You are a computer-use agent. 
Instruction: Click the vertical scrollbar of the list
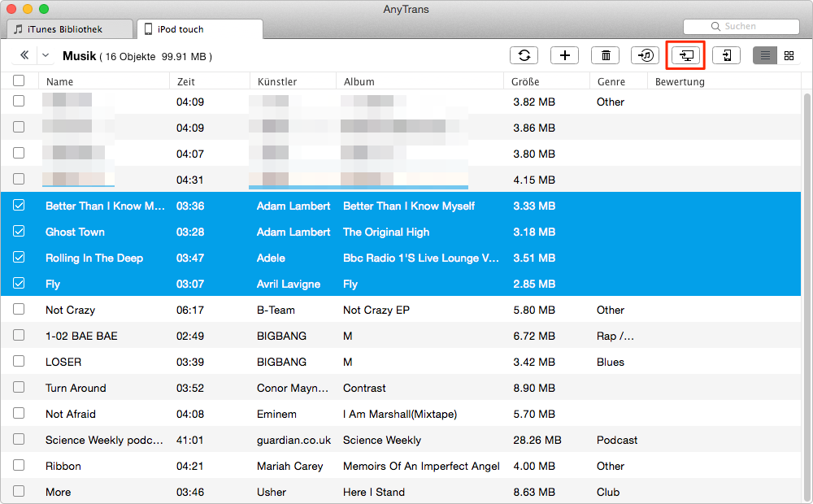click(806, 296)
